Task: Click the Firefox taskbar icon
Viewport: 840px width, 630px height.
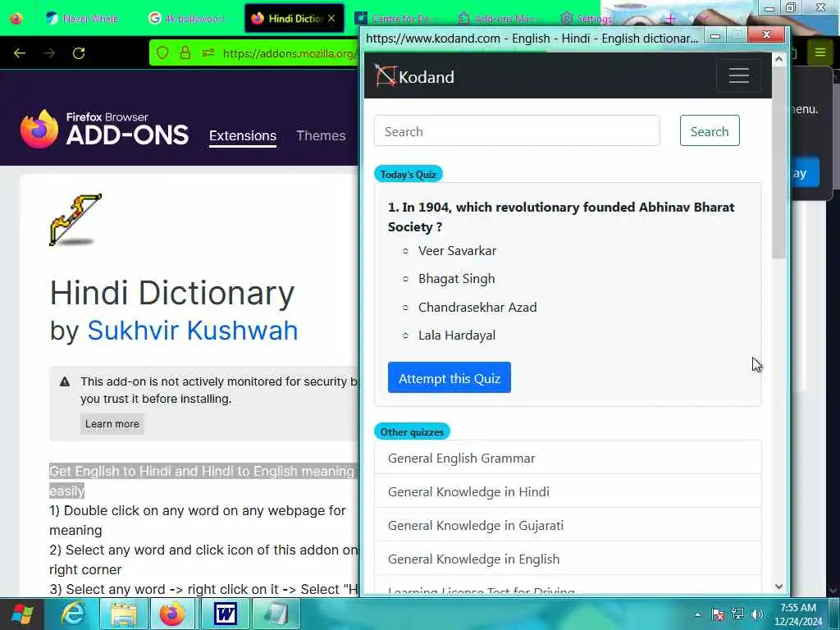Action: pyautogui.click(x=172, y=614)
